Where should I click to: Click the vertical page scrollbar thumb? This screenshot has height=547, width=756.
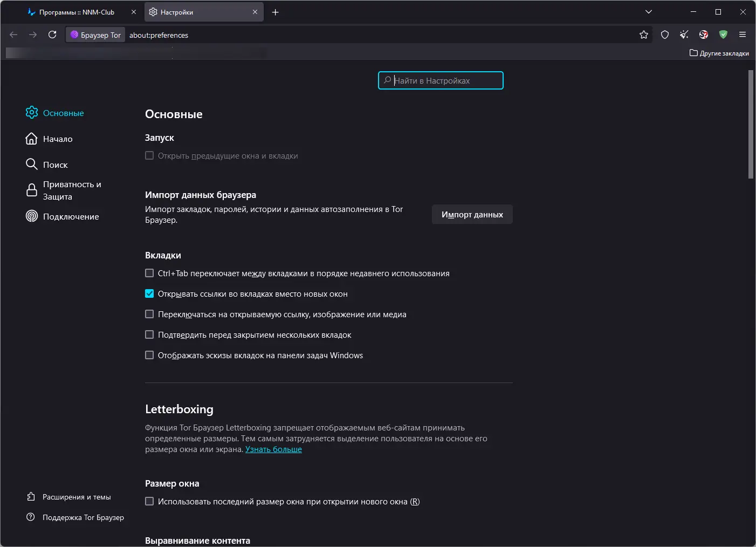(x=751, y=124)
